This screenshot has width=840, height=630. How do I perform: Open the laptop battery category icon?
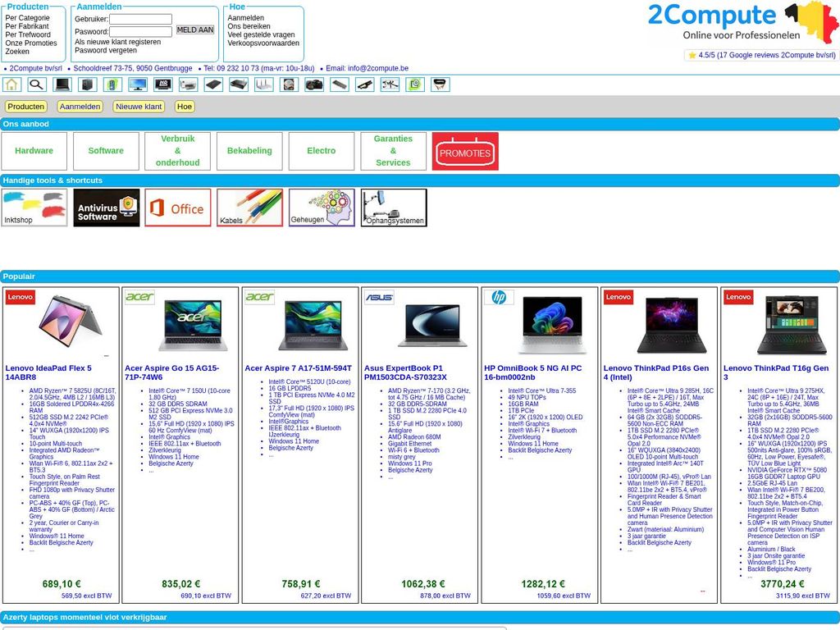tap(364, 84)
